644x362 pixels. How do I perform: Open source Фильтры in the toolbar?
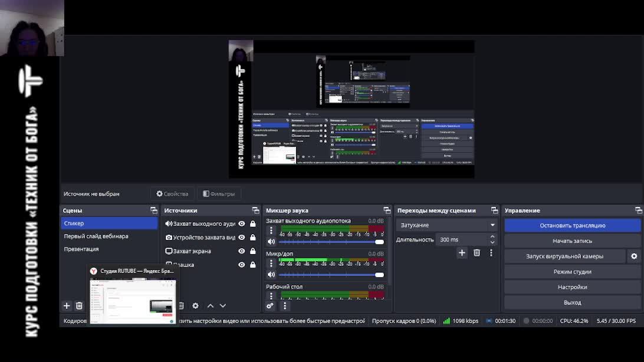click(x=219, y=194)
